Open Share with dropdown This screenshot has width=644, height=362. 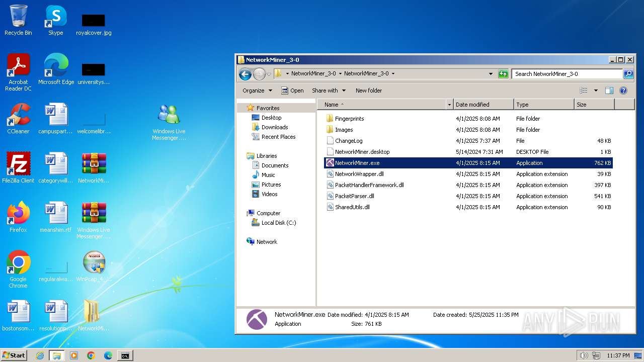[329, 90]
